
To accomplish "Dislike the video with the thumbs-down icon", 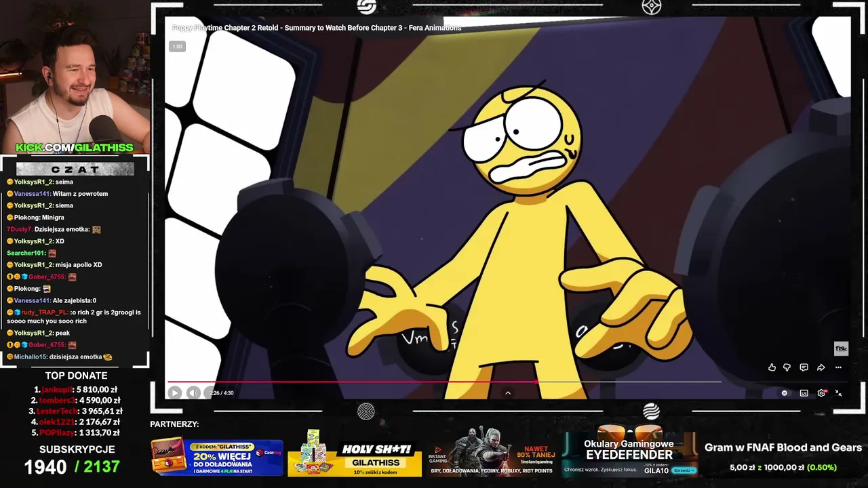I will 787,367.
